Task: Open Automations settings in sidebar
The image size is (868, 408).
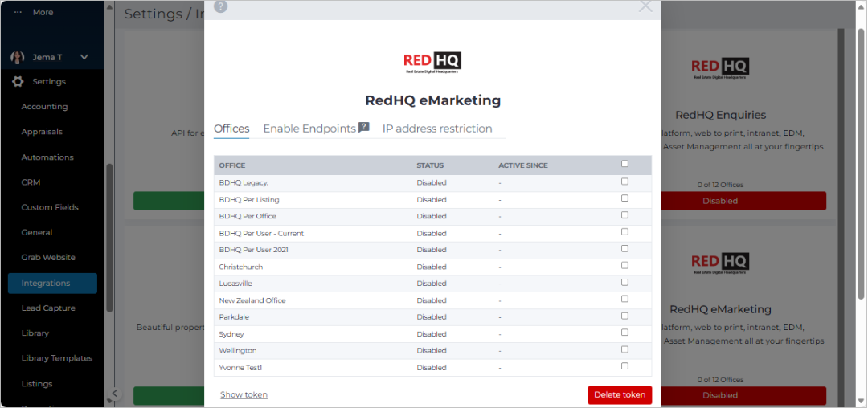Action: click(47, 157)
